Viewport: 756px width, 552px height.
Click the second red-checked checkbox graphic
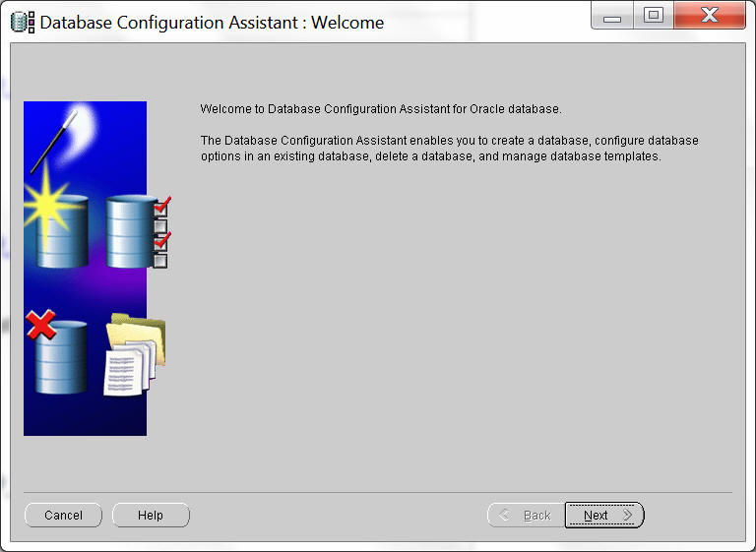coord(161,242)
